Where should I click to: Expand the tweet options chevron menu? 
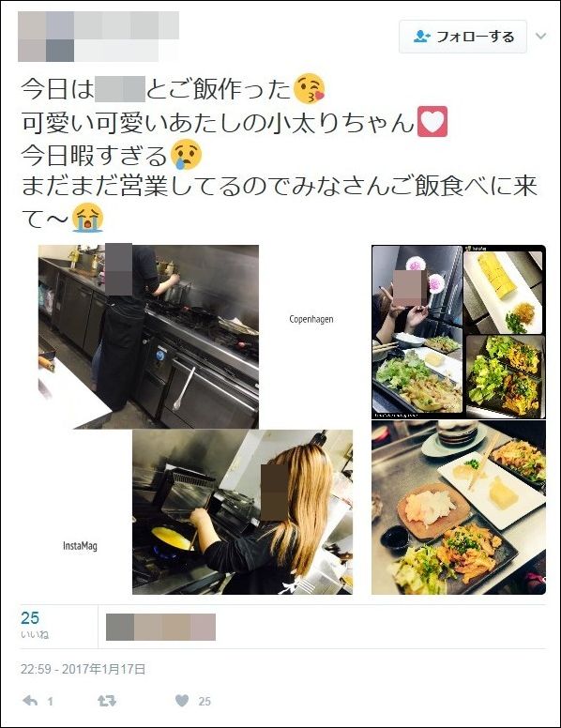click(541, 37)
